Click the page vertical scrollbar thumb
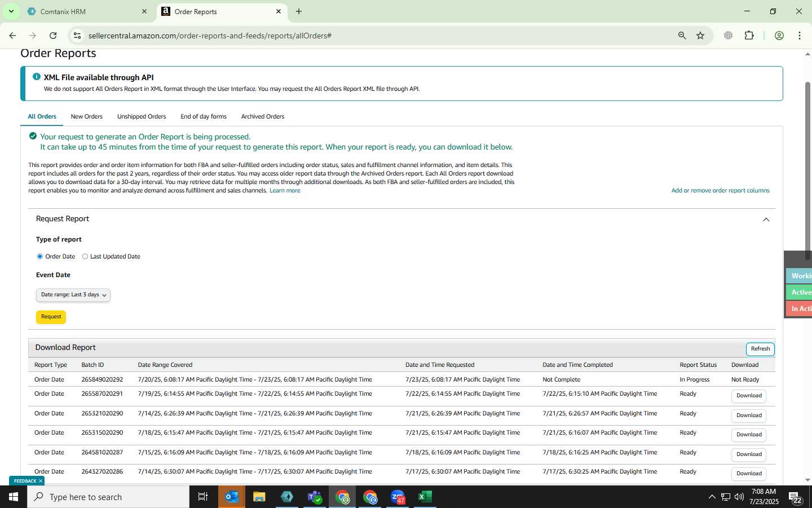 point(807,170)
